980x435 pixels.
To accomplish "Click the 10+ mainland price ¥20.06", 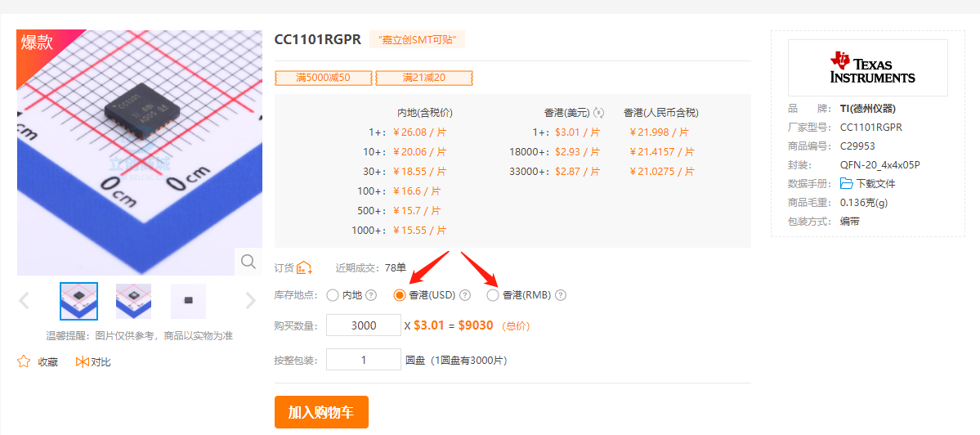I will point(419,152).
